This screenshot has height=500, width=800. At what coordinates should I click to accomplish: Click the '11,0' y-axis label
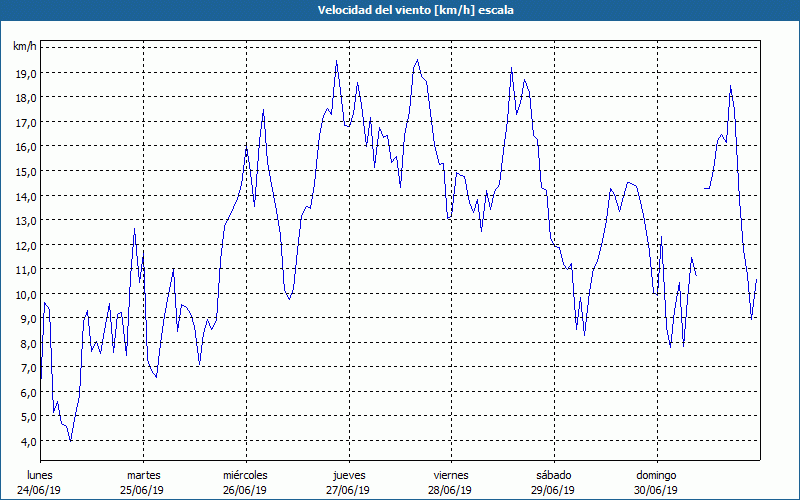26,270
